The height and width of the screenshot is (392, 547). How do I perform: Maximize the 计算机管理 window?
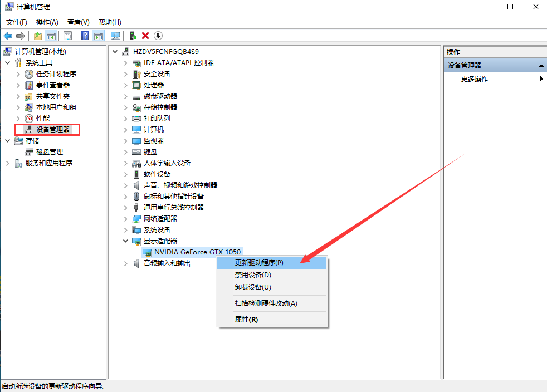click(x=510, y=7)
